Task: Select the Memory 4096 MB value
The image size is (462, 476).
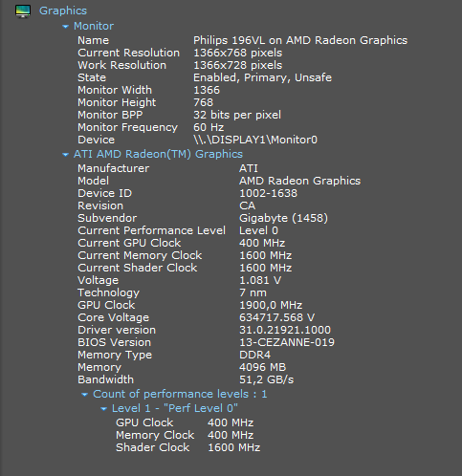Action: pyautogui.click(x=262, y=367)
